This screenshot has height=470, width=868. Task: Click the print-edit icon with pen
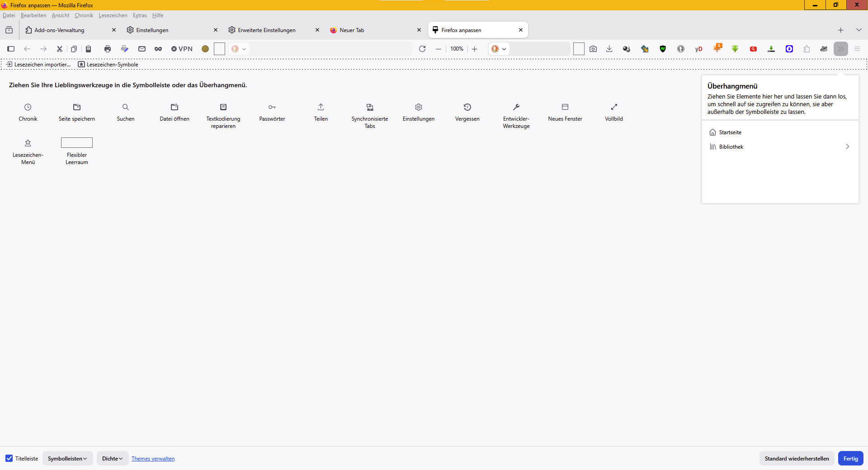125,49
